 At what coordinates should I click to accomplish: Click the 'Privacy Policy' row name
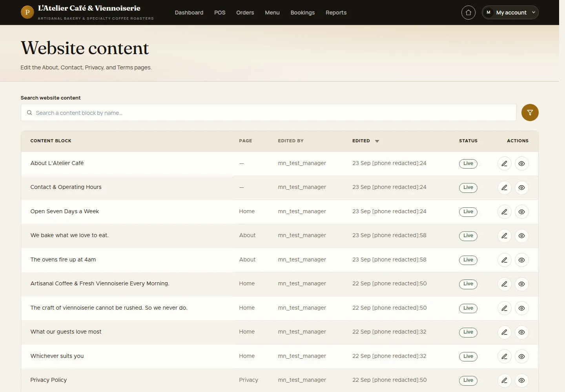[x=49, y=380]
